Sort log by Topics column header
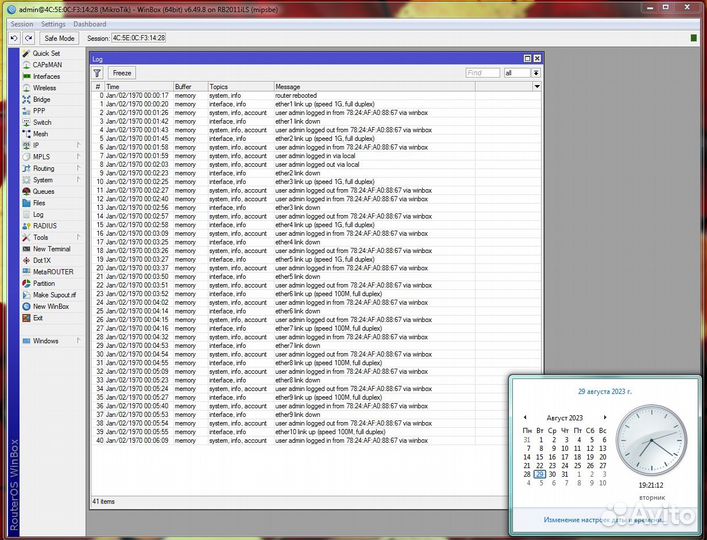707x540 pixels. point(241,87)
